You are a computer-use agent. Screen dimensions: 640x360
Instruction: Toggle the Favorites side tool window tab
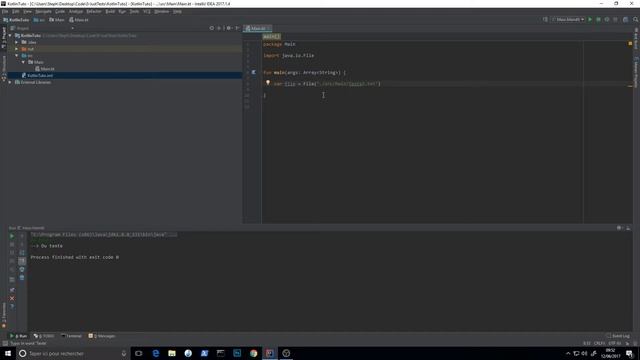[4, 316]
